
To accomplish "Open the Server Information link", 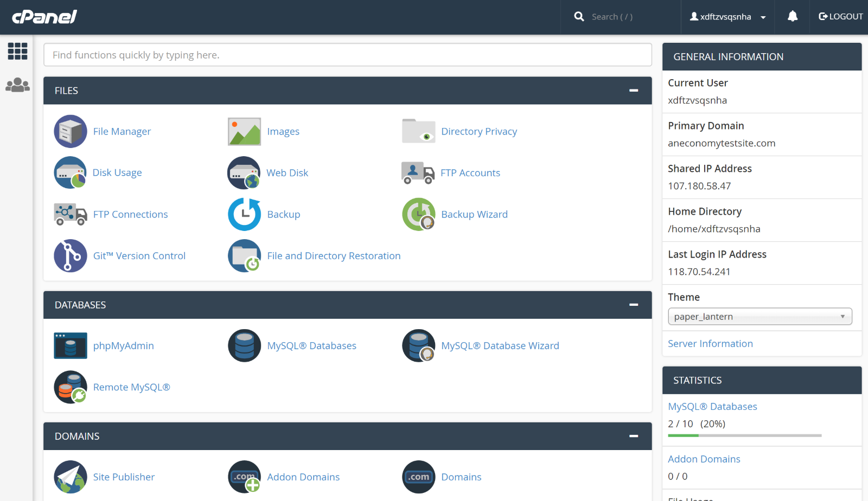I will [x=710, y=344].
